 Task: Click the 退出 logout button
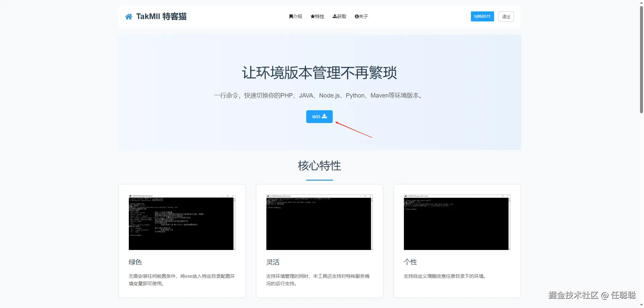coord(506,16)
